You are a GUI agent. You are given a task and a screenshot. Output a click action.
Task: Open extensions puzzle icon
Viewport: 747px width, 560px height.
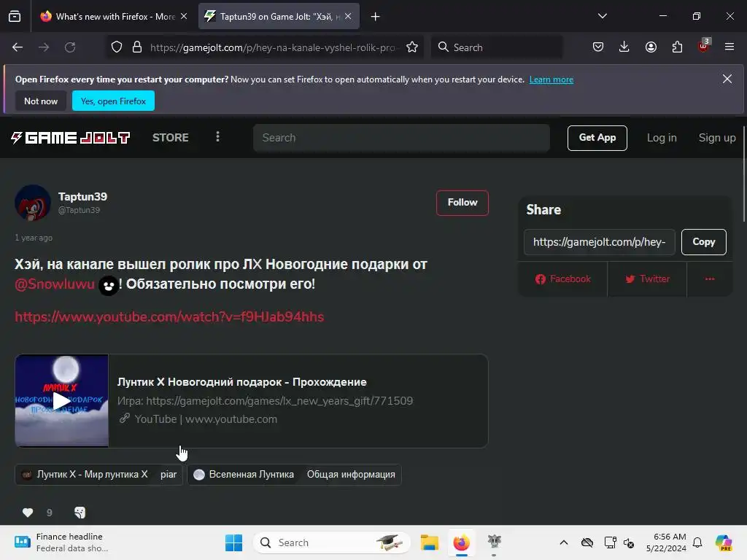pos(677,47)
